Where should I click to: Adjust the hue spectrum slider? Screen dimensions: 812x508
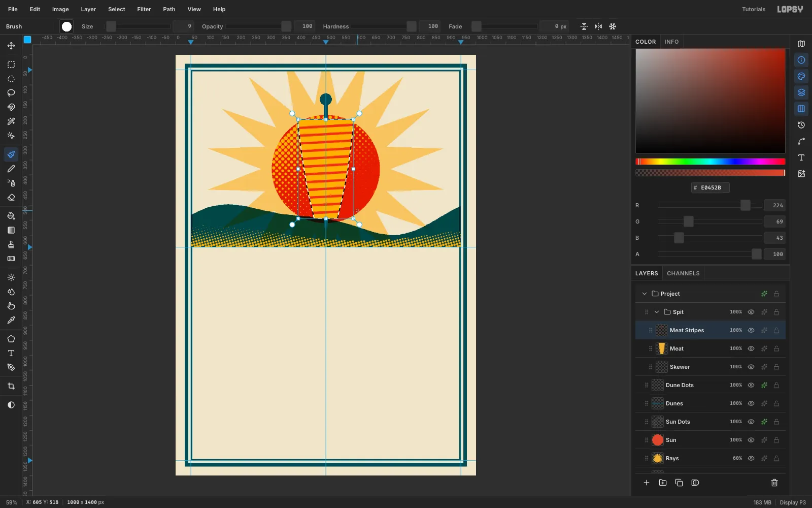(710, 162)
